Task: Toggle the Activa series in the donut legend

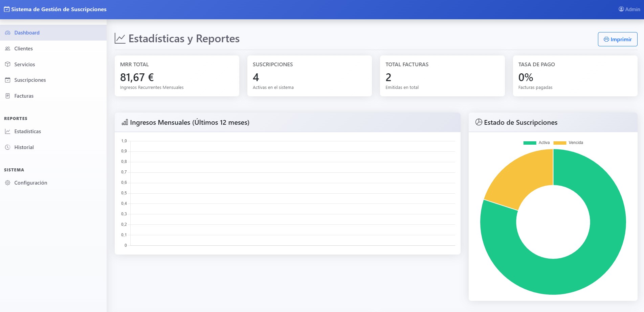Action: [536, 142]
